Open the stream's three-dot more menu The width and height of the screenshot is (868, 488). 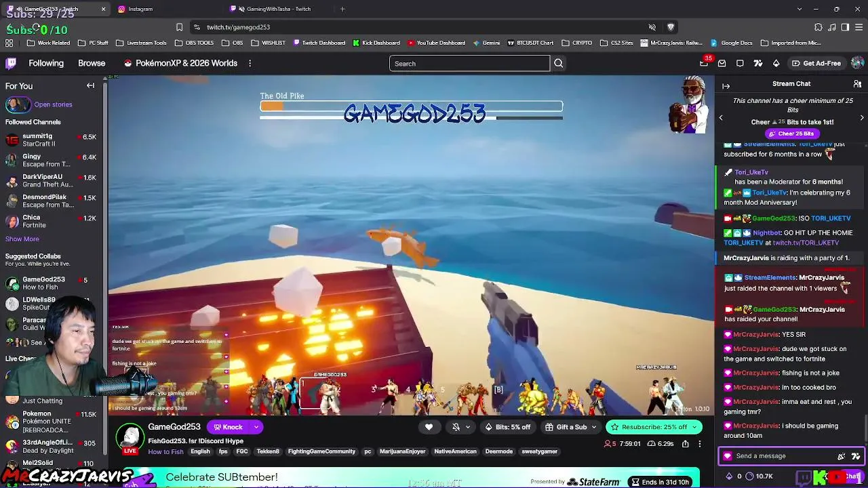700,444
